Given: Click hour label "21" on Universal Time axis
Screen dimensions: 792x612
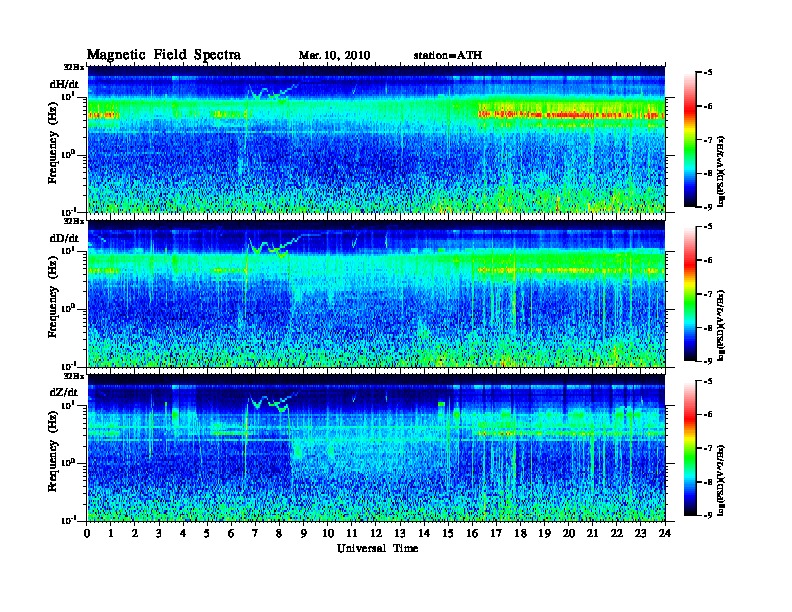Looking at the screenshot, I should click(592, 533).
